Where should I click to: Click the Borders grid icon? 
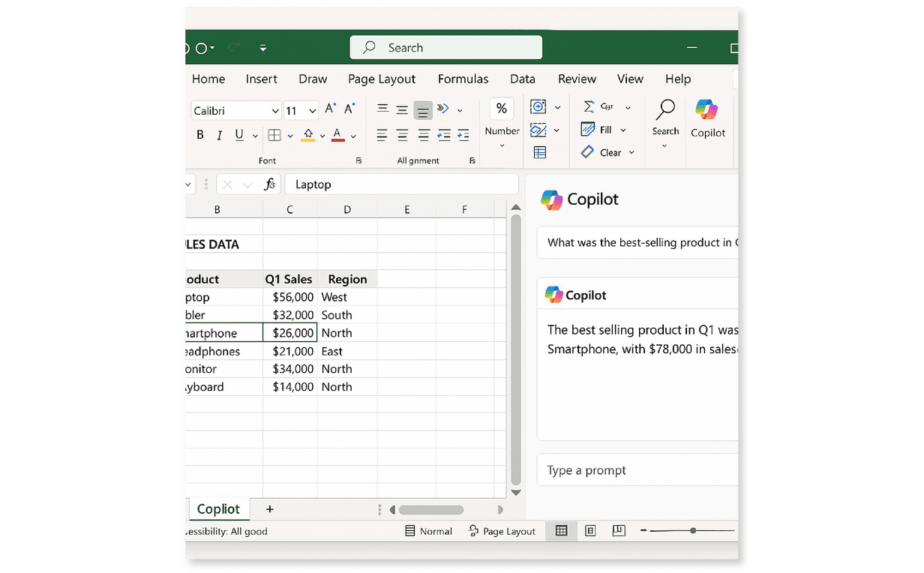(x=274, y=136)
